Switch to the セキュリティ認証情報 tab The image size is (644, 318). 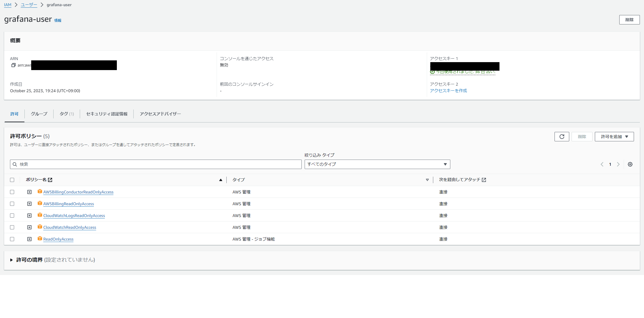pyautogui.click(x=107, y=114)
